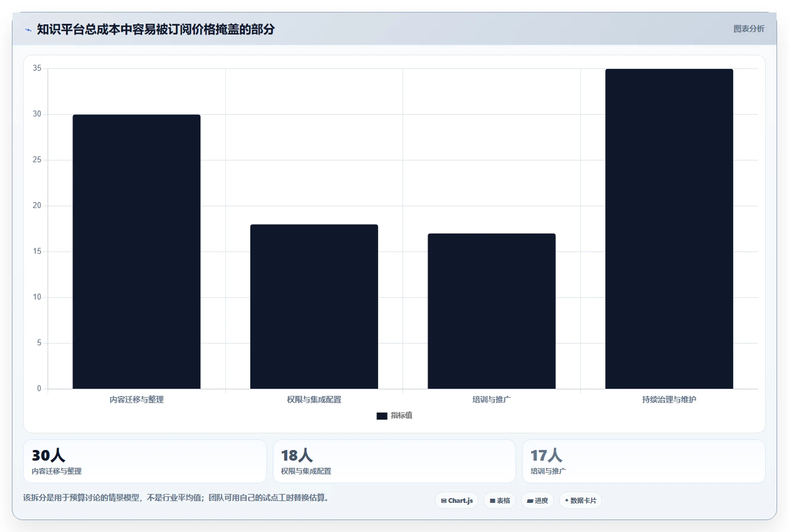The width and height of the screenshot is (789, 532).
Task: Select the 权限与集成配置 bar in chart
Action: point(314,307)
